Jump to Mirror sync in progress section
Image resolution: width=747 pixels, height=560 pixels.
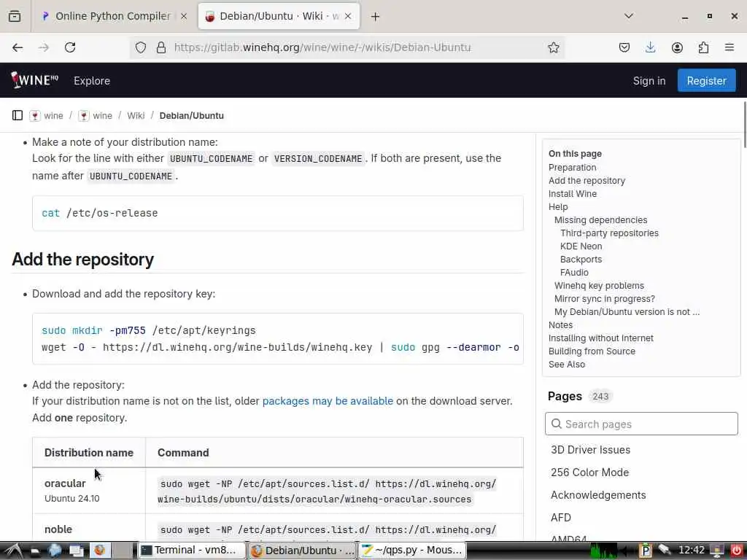pyautogui.click(x=605, y=298)
